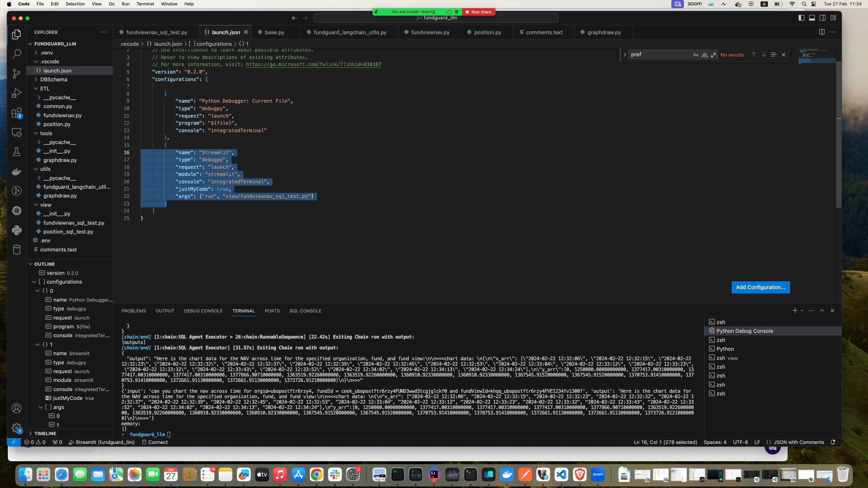Toggle Panel layout button

point(812,18)
